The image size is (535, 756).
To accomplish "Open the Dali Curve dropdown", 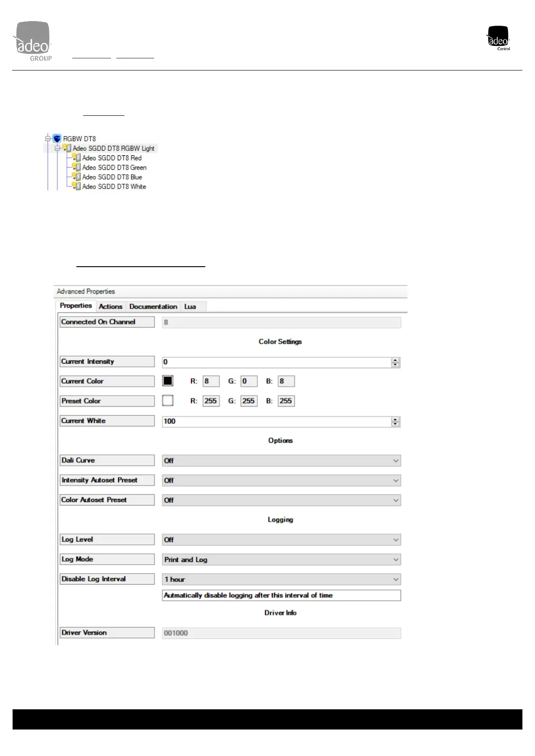I will point(281,461).
